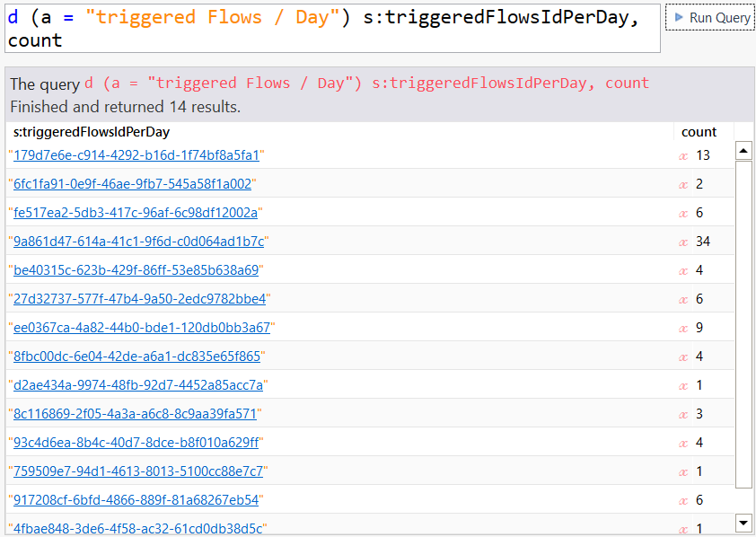Open the 6fc1fa91-0e9f-46ae flow ID link
756x537 pixels.
click(133, 184)
